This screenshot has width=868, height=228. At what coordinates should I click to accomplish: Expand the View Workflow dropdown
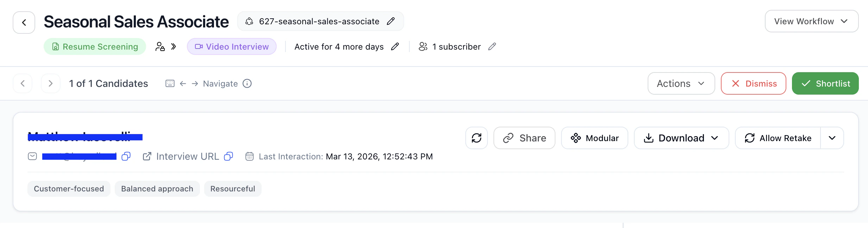coord(812,21)
